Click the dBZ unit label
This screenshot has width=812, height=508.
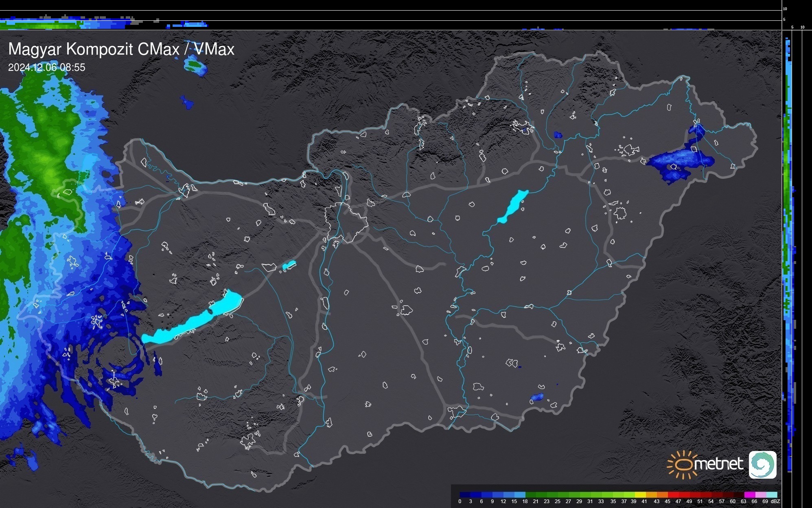click(x=775, y=501)
